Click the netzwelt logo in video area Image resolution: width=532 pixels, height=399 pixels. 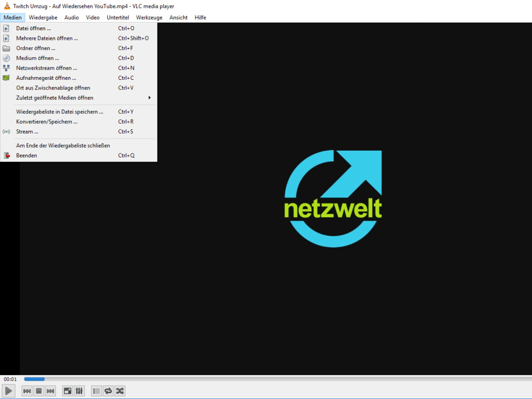click(x=333, y=199)
